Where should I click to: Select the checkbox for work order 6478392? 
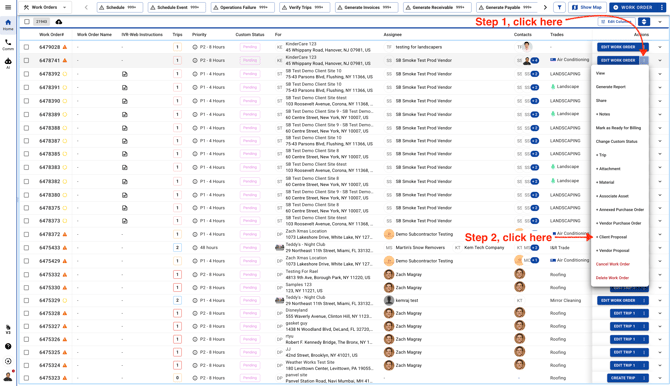(x=26, y=74)
